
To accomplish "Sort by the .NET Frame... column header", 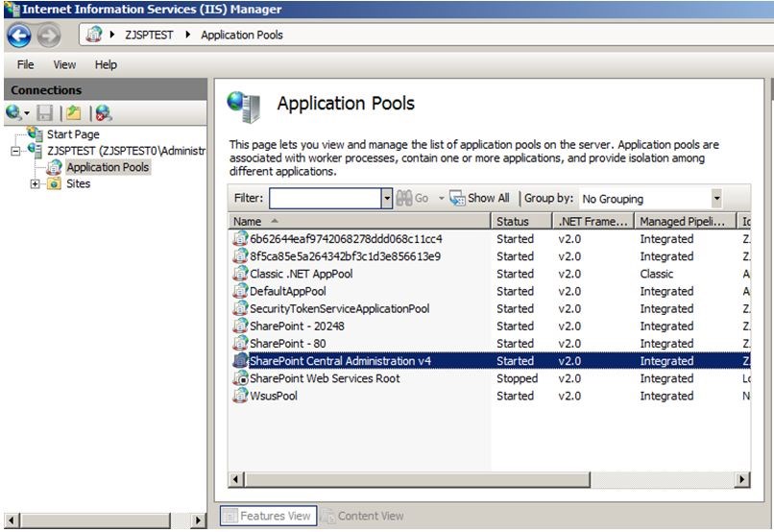I will (593, 222).
